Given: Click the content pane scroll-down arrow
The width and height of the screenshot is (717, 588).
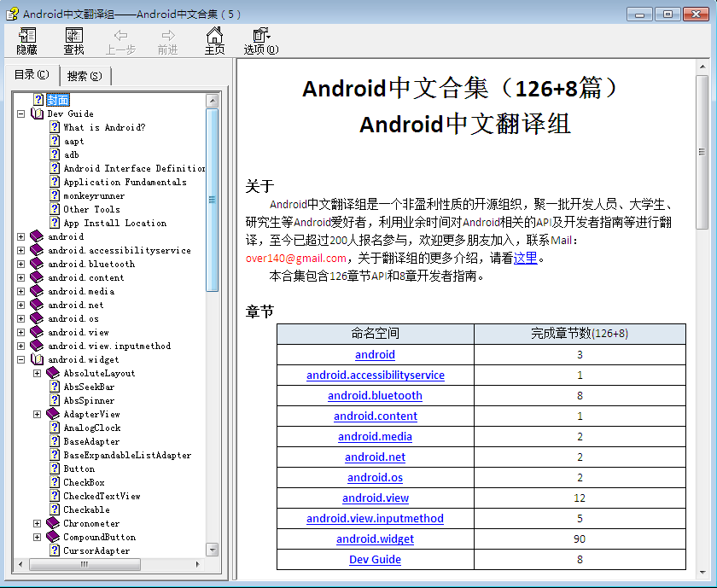Looking at the screenshot, I should pyautogui.click(x=702, y=572).
